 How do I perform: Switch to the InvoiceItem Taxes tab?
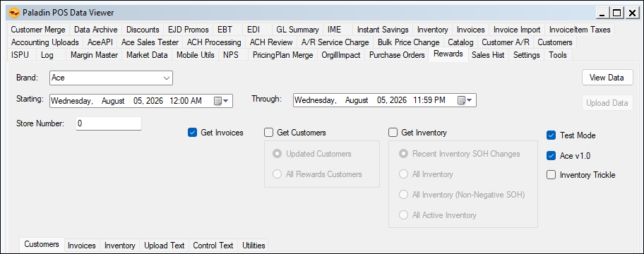pos(580,30)
